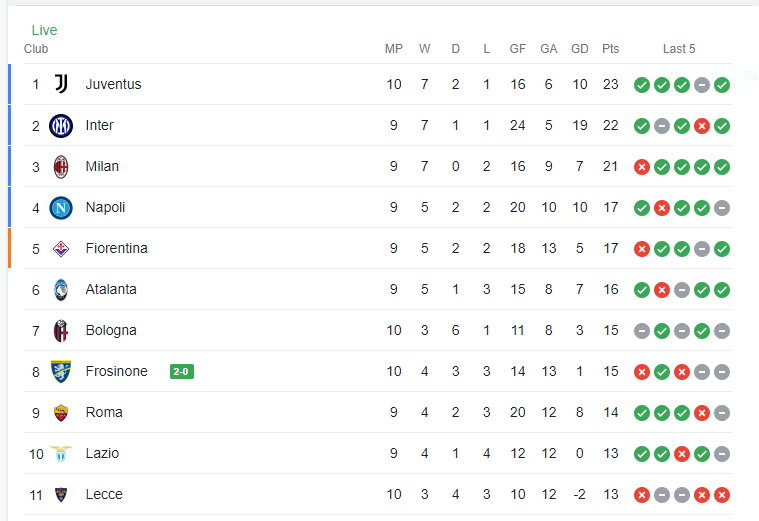Screen dimensions: 759x521
Task: Click Lecce's last red loss result icon
Action: (722, 494)
